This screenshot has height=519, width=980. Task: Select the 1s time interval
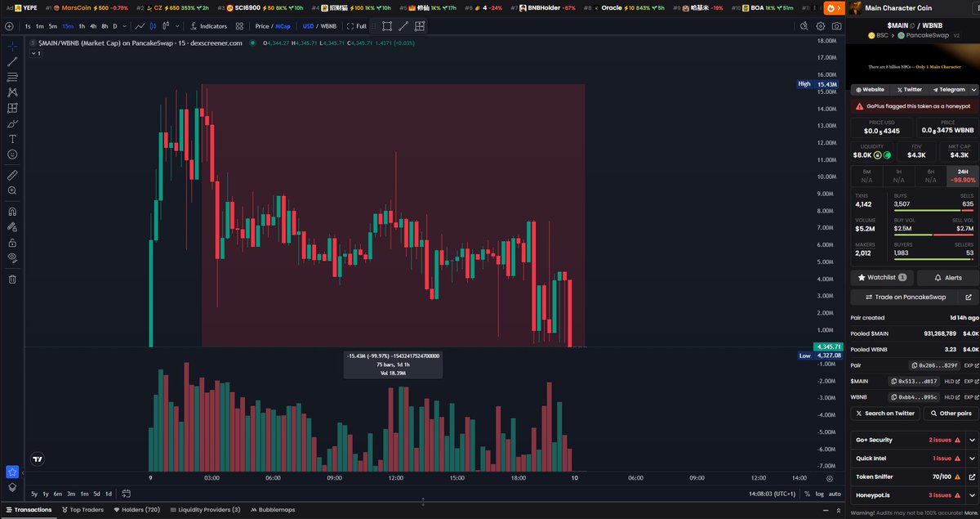[28, 26]
